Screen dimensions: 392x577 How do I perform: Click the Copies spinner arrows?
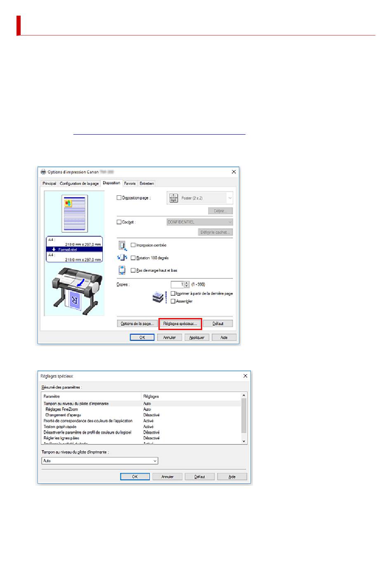[x=187, y=285]
